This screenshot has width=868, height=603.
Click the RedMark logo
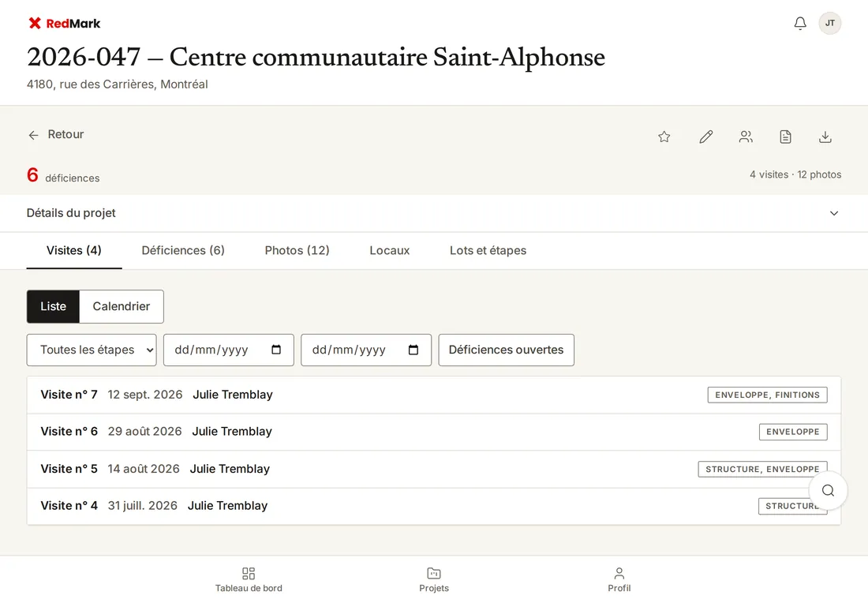(64, 23)
